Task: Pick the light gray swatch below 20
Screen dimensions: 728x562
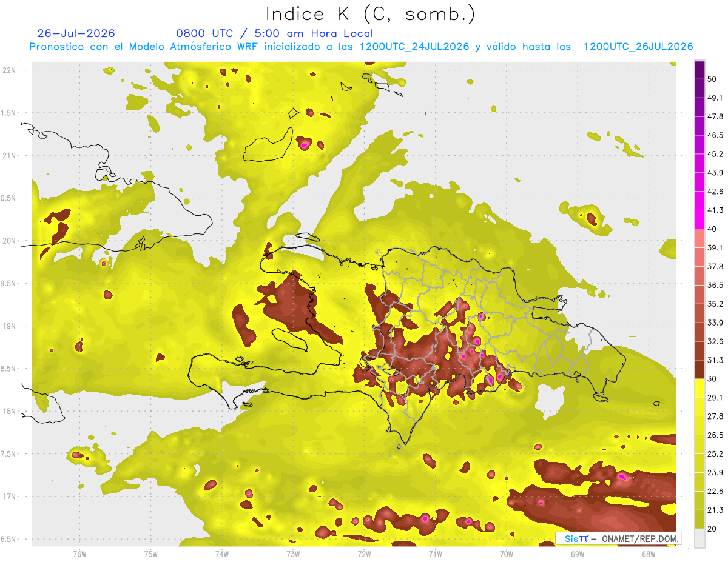Action: 699,538
